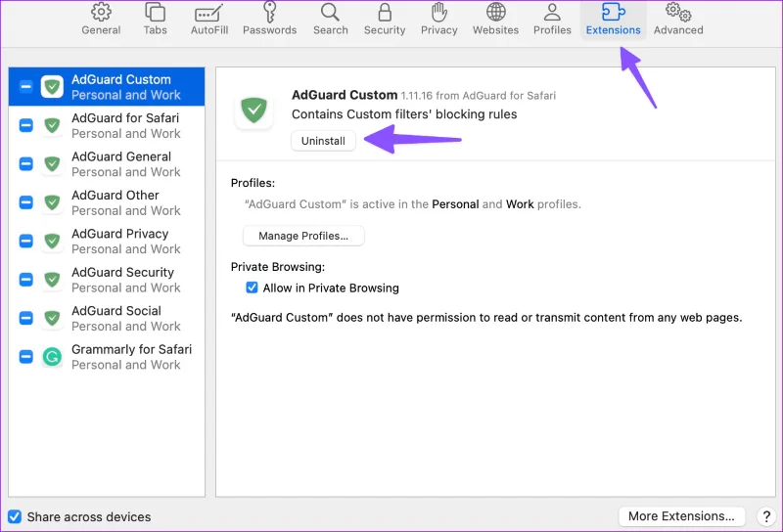
Task: Select the AdGuard Social list row
Action: coord(107,318)
